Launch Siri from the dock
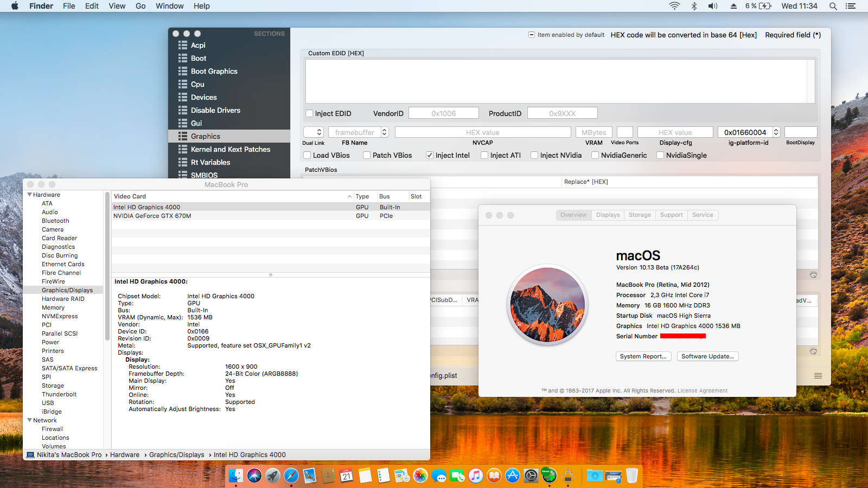Screen dimensions: 868x488 point(254,476)
